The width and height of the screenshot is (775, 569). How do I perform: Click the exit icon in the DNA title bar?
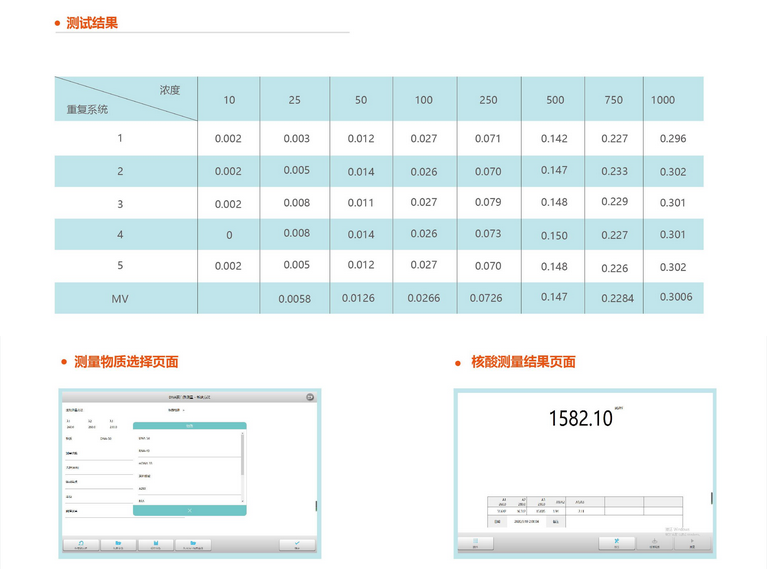(x=310, y=397)
